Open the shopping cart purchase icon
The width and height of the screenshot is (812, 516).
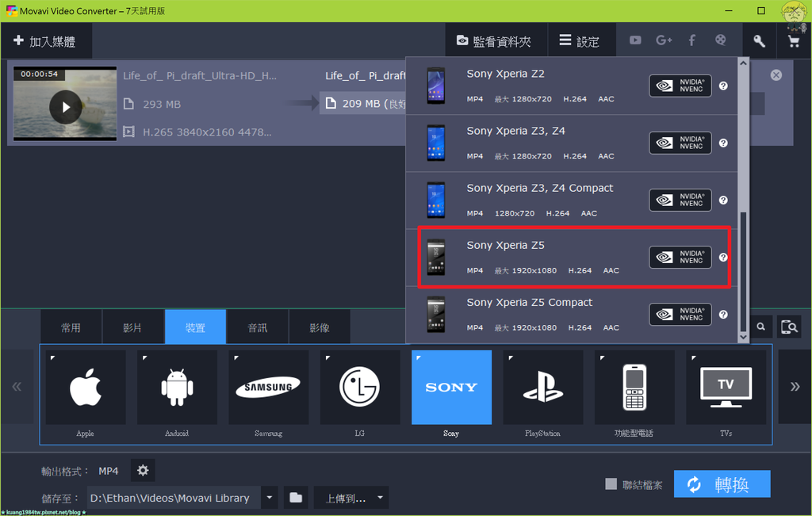pos(793,41)
